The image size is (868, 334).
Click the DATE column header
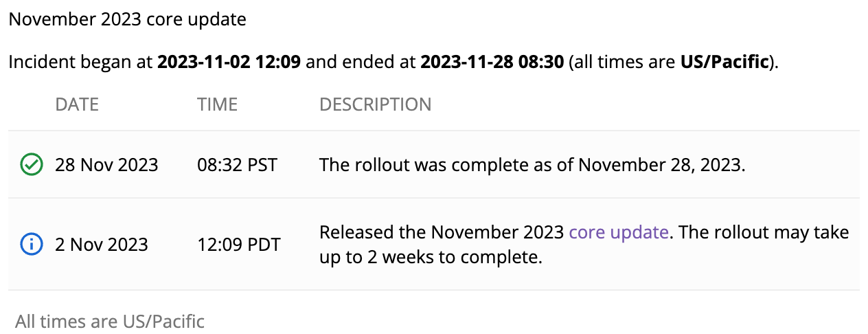[x=77, y=104]
